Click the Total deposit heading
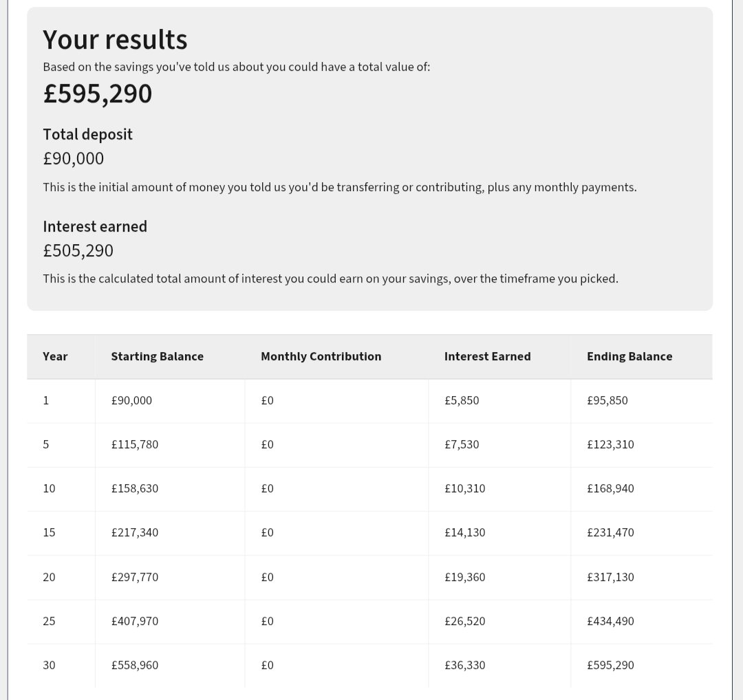 coord(87,135)
